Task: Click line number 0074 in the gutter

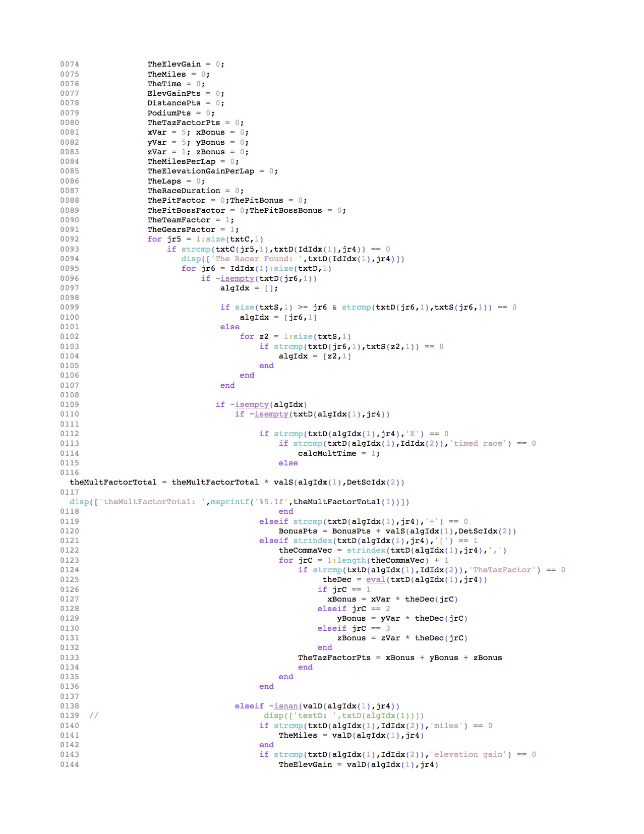Action: coord(70,64)
